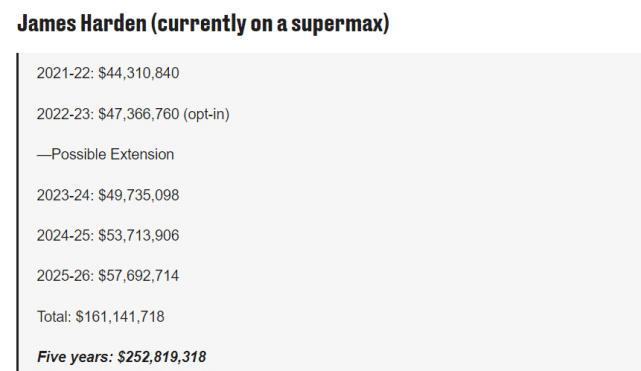Select the 2025-26 $57,692,714 line
Viewport: 641px width, 371px height.
coord(108,276)
